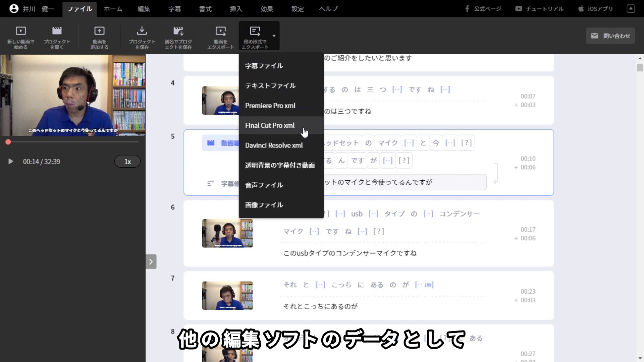Open the 公式ページ Facebook link
This screenshot has height=362, width=644.
483,9
